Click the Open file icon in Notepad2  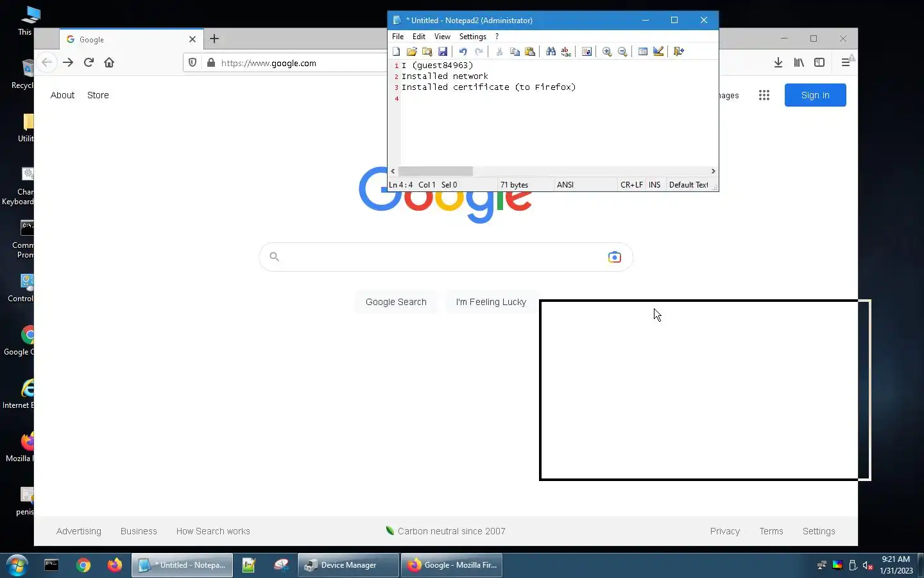click(x=411, y=51)
